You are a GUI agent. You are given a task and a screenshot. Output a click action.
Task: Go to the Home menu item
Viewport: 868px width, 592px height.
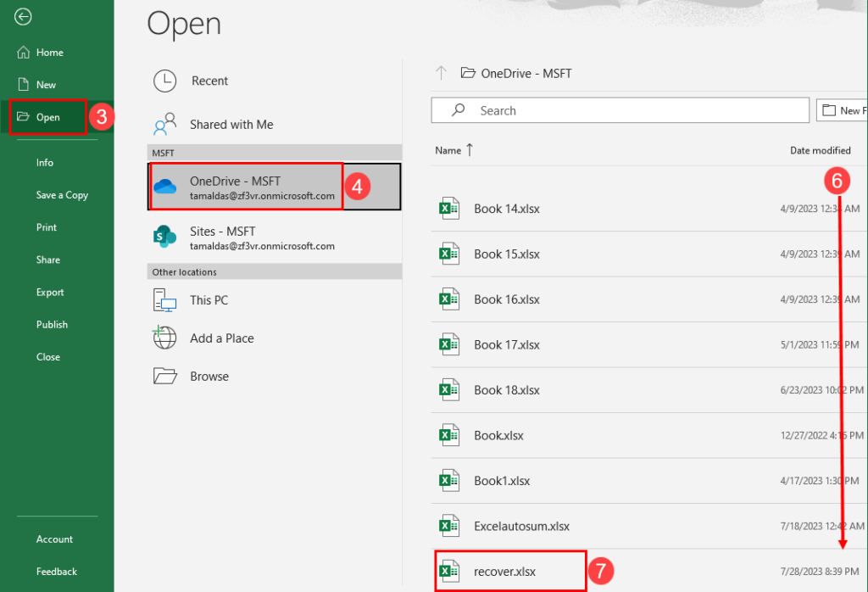tap(57, 53)
